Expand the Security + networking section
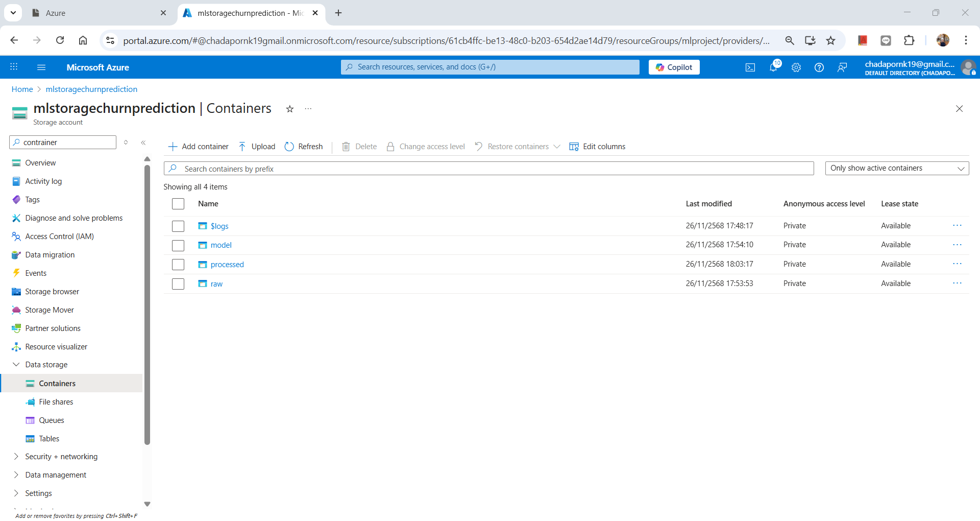Screen dimensions: 980x521 (x=16, y=457)
